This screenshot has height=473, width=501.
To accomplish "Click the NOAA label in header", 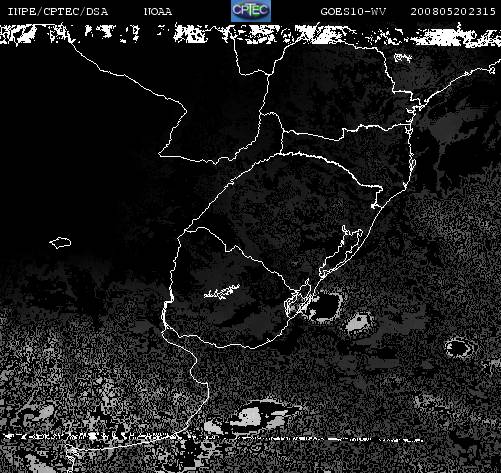I will [158, 12].
